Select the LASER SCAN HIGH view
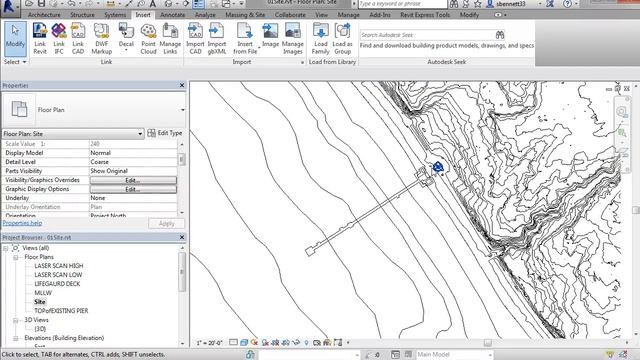Image resolution: width=640 pixels, height=360 pixels. click(x=59, y=266)
